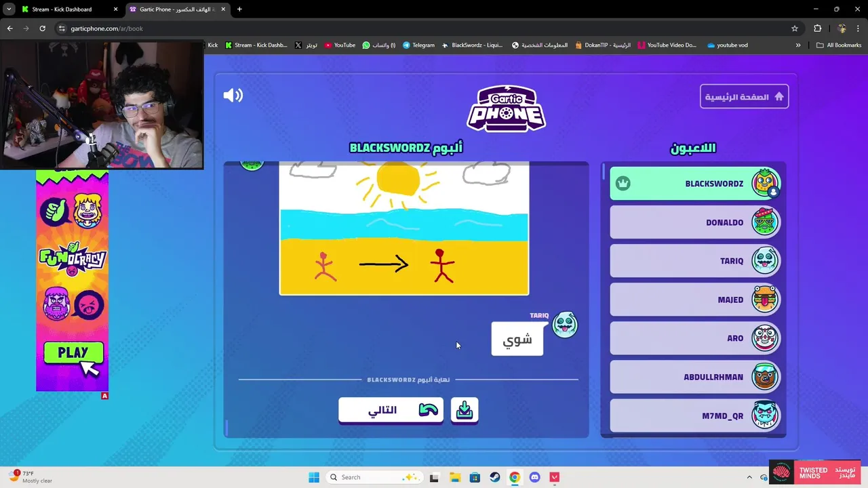Open File Explorer from the taskbar
The height and width of the screenshot is (488, 868).
coord(454,477)
